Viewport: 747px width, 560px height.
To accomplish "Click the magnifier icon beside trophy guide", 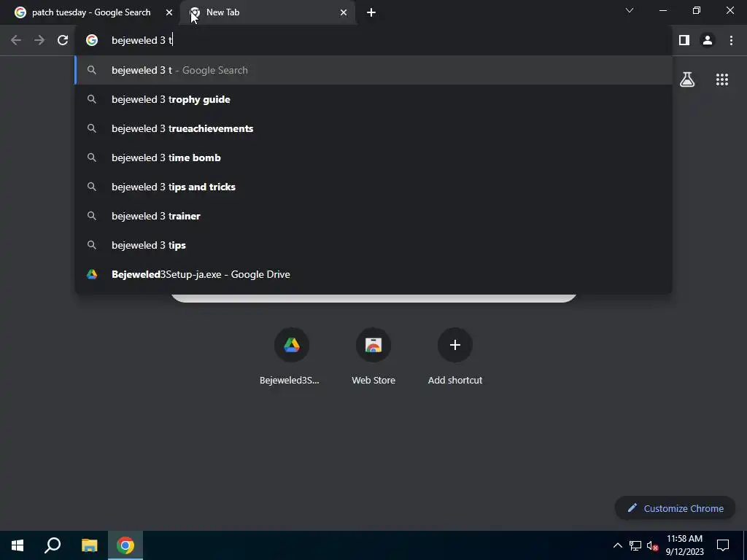I will pos(92,99).
